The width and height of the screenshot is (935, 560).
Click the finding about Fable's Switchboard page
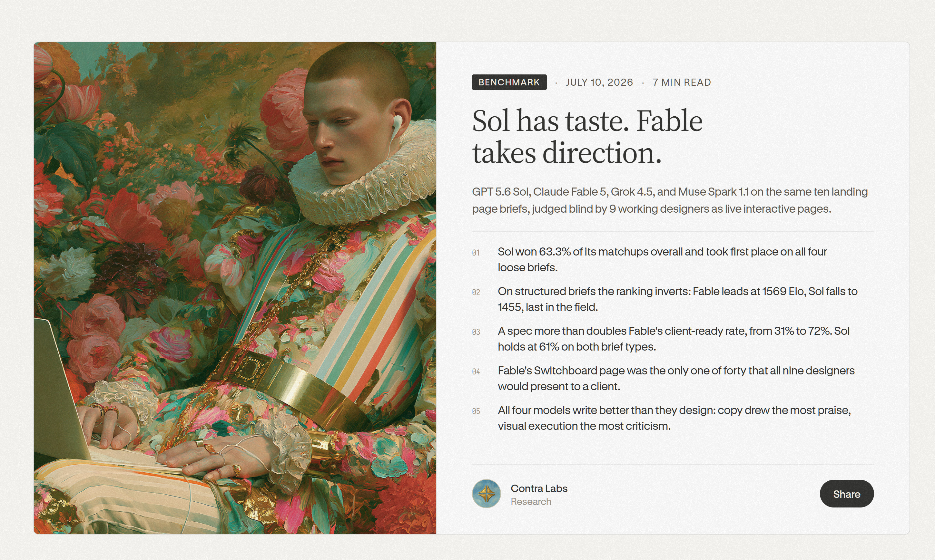click(x=676, y=379)
